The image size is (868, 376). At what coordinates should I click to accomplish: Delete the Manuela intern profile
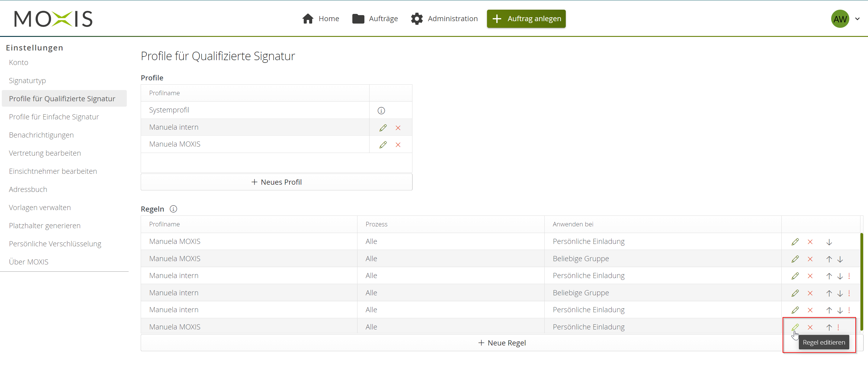pos(398,128)
